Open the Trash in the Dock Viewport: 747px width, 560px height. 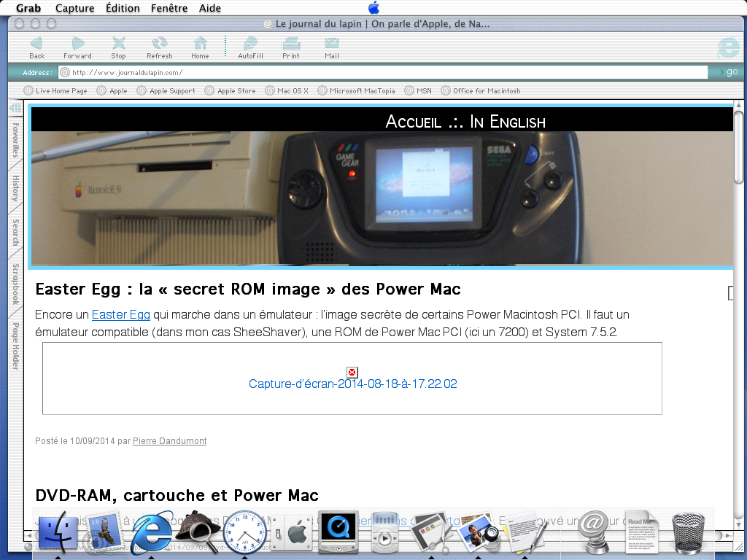[x=688, y=532]
